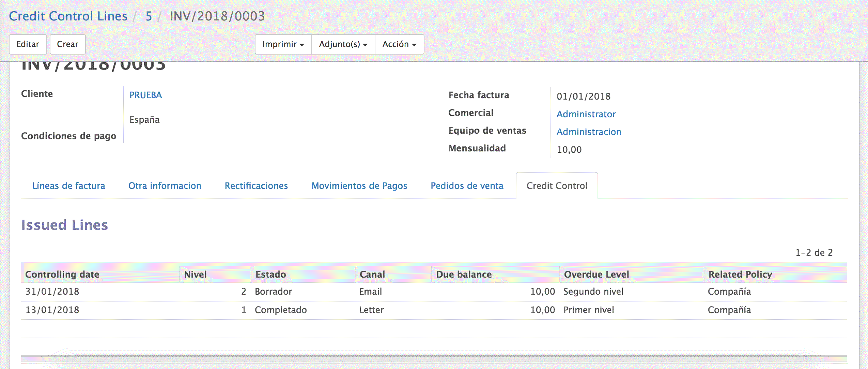Open the Administracion sales team link
This screenshot has width=868, height=369.
tap(589, 132)
